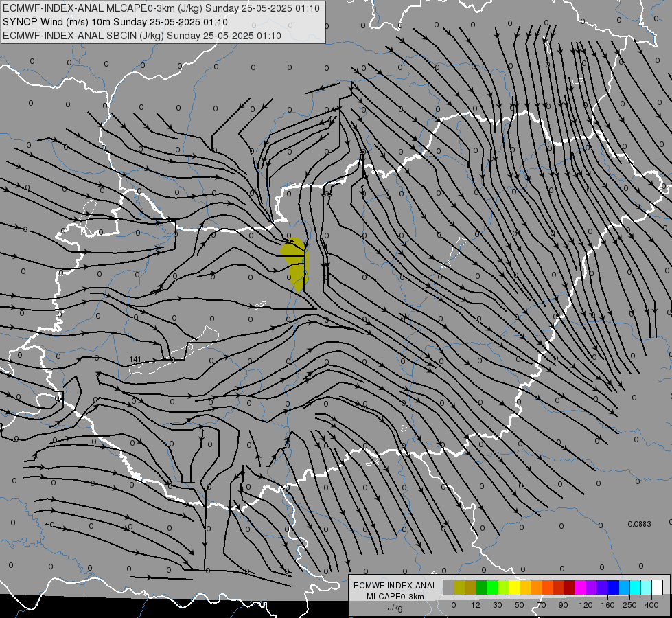The width and height of the screenshot is (672, 618).
Task: Select the pure blue legend swatch
Action: point(614,587)
